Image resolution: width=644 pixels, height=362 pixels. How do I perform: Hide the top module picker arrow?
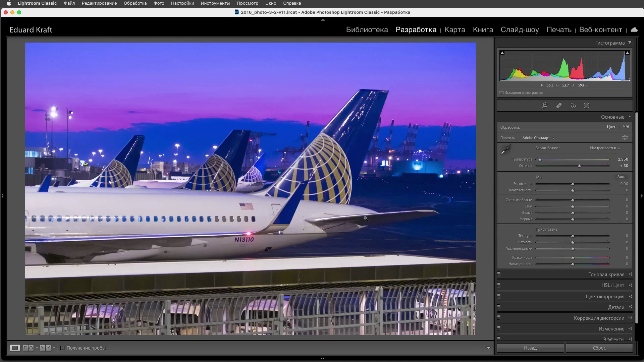pos(323,20)
